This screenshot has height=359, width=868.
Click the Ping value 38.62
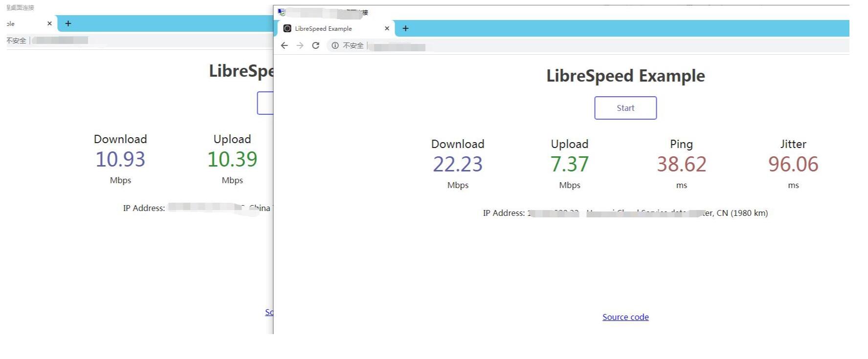coord(682,164)
